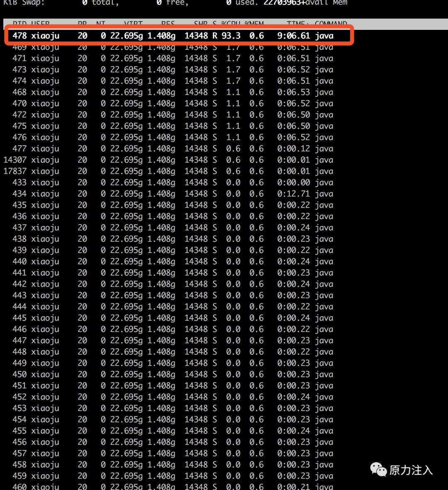
Task: Click the java command of PID 459
Action: coord(324,476)
